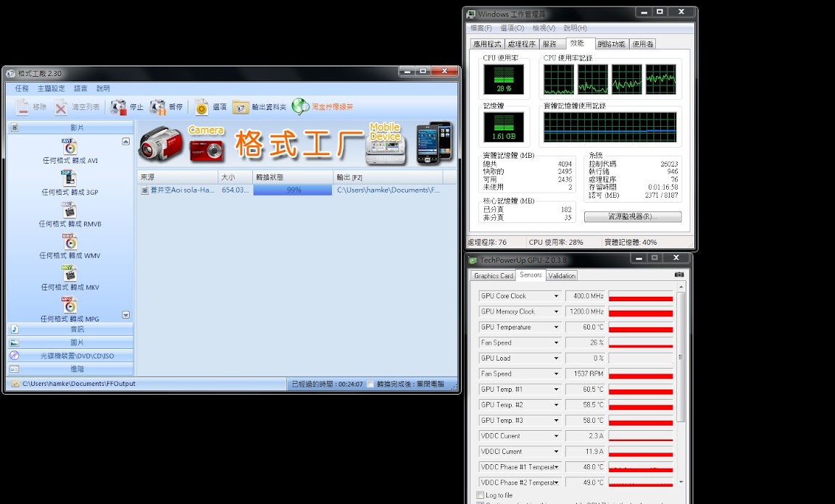Expand the 圖片 picture section
The image size is (835, 504).
click(70, 343)
